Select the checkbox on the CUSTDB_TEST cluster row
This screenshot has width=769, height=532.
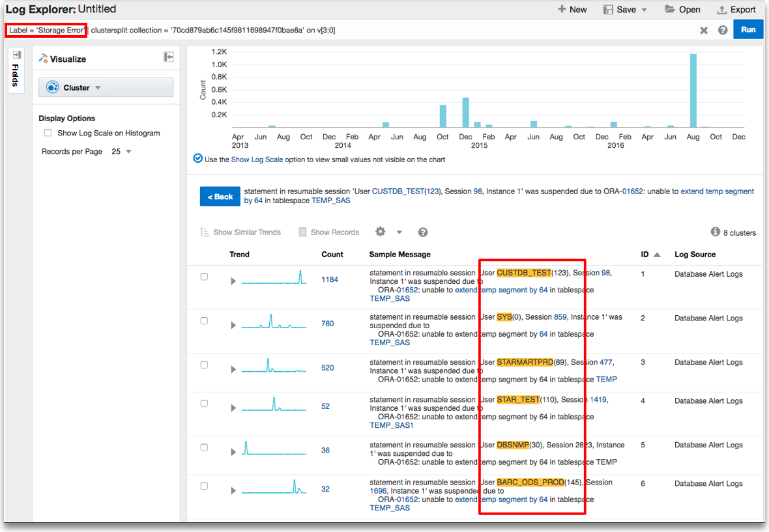[204, 275]
